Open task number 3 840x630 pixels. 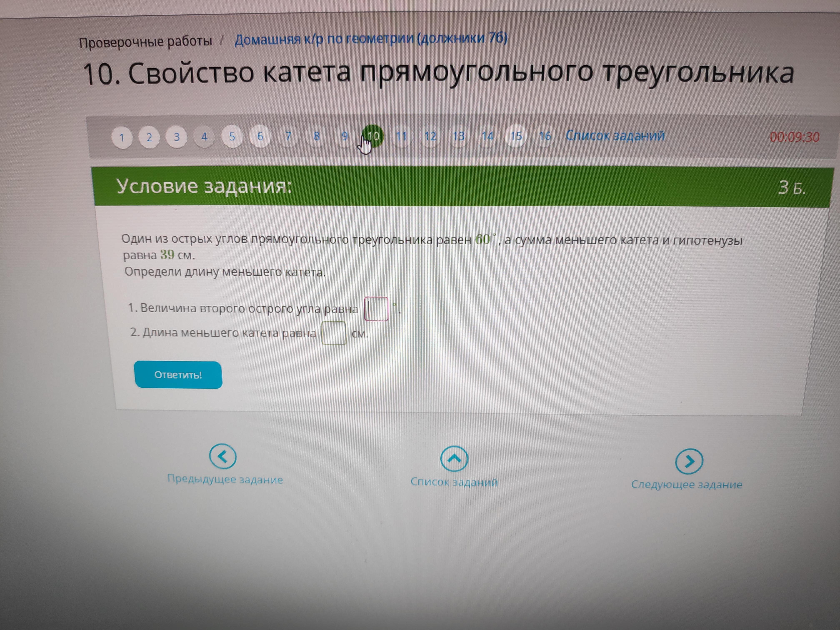tap(177, 137)
